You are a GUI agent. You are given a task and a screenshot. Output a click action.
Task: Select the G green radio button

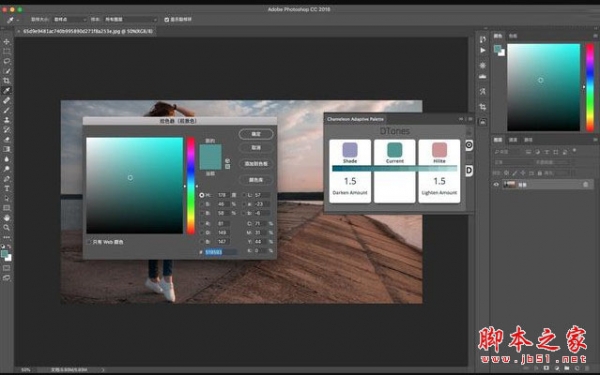(x=202, y=232)
